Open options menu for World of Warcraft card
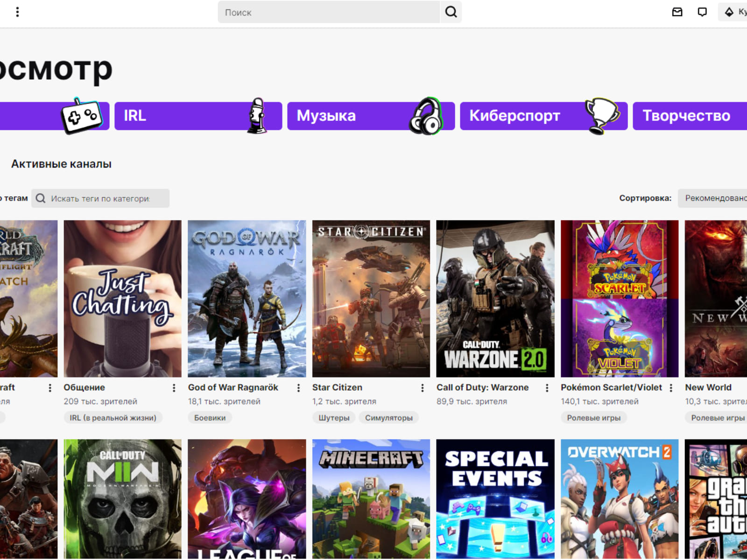This screenshot has height=560, width=747. pyautogui.click(x=50, y=388)
